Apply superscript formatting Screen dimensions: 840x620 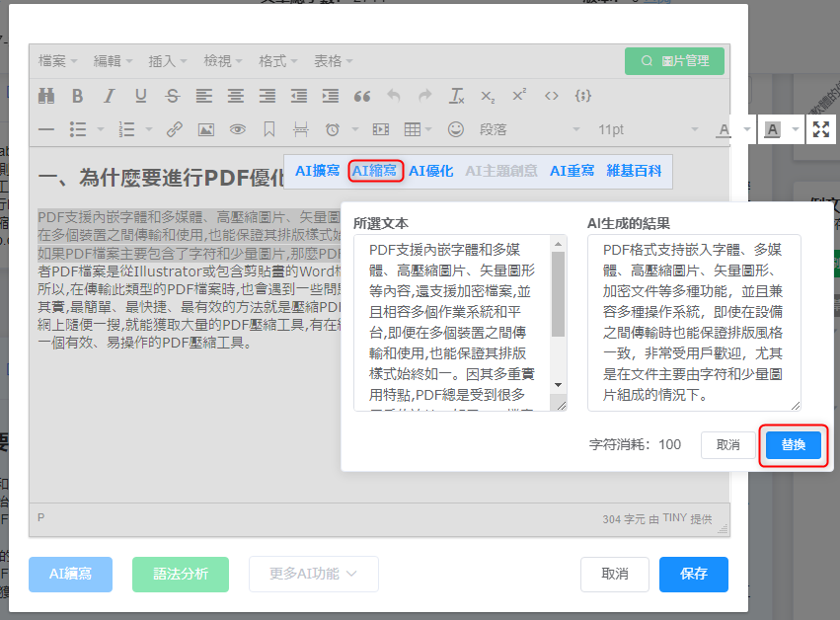(519, 96)
